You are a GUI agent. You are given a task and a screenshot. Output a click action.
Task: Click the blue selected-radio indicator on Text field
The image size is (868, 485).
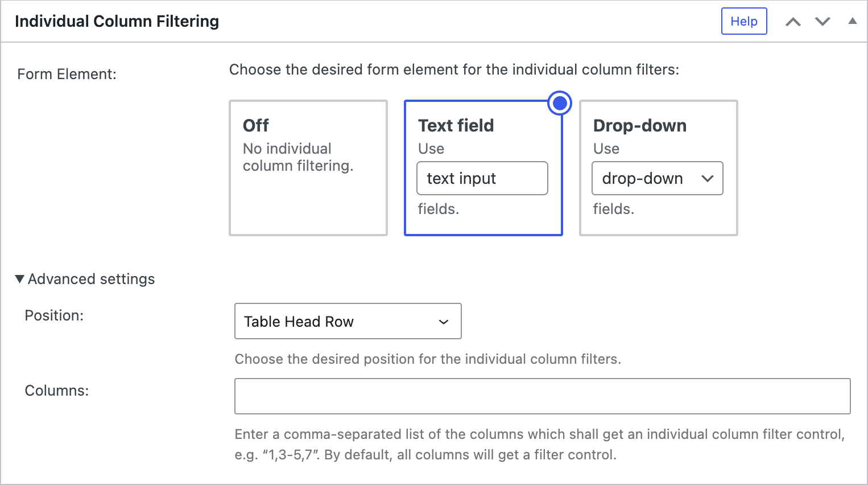click(x=559, y=102)
